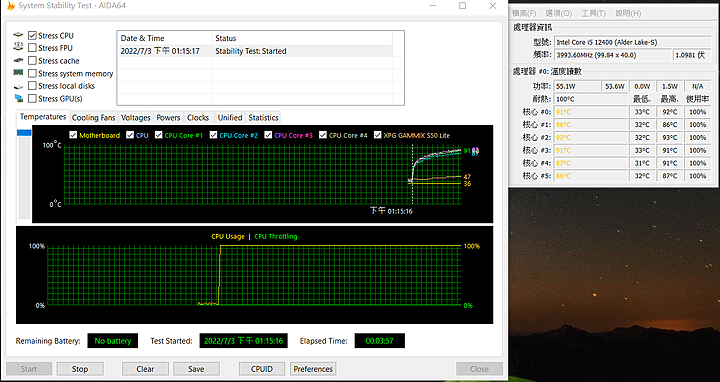The height and width of the screenshot is (382, 720).
Task: Open the 選項(O) menu in Core Temp window
Action: pyautogui.click(x=559, y=13)
